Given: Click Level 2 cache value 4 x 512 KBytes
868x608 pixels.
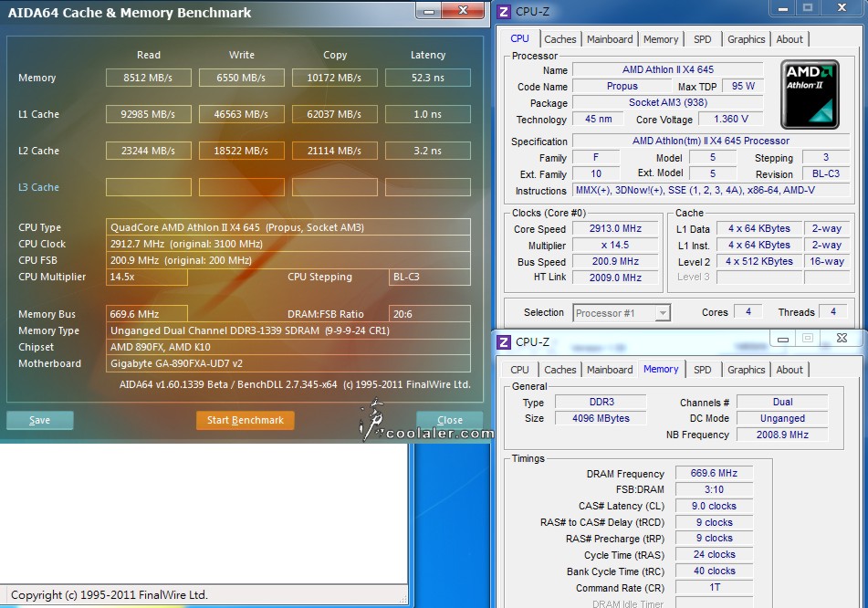Looking at the screenshot, I should tap(759, 261).
